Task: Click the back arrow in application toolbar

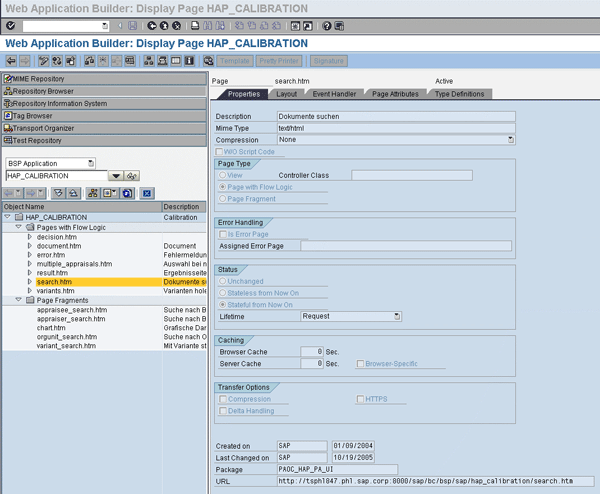Action: click(11, 61)
